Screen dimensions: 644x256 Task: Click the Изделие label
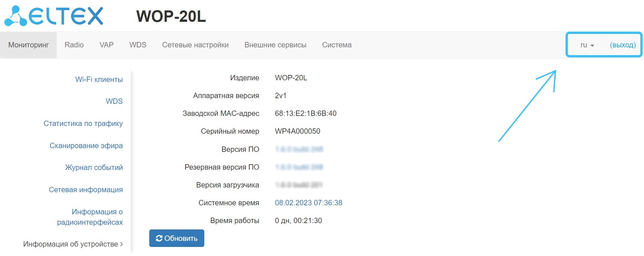point(245,78)
